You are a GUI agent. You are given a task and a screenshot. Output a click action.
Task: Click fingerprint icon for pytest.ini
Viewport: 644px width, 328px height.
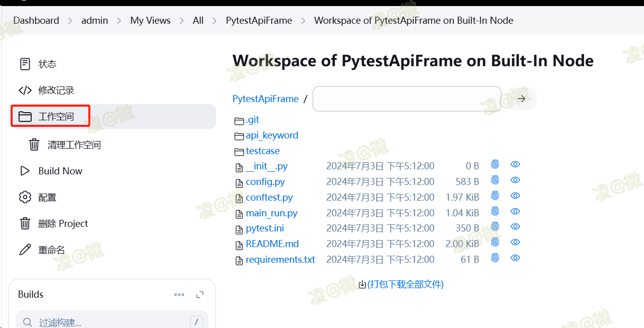[x=495, y=227]
